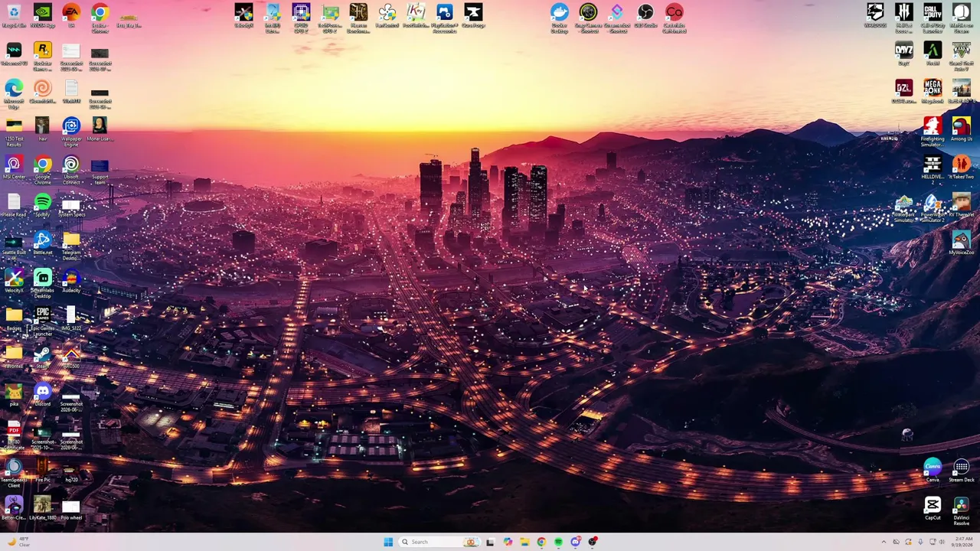Screen dimensions: 980x551
Task: Open the Battle.net shortcut
Action: (42, 243)
